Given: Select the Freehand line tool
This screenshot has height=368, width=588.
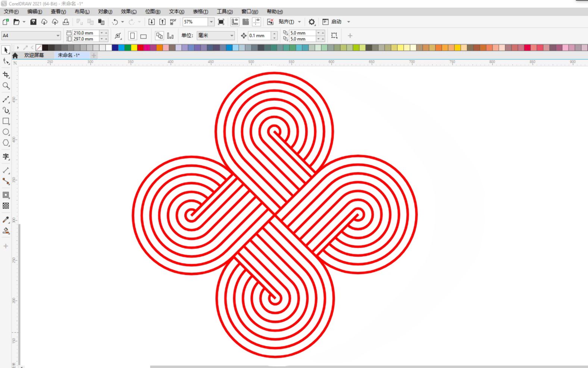Looking at the screenshot, I should pos(6,99).
